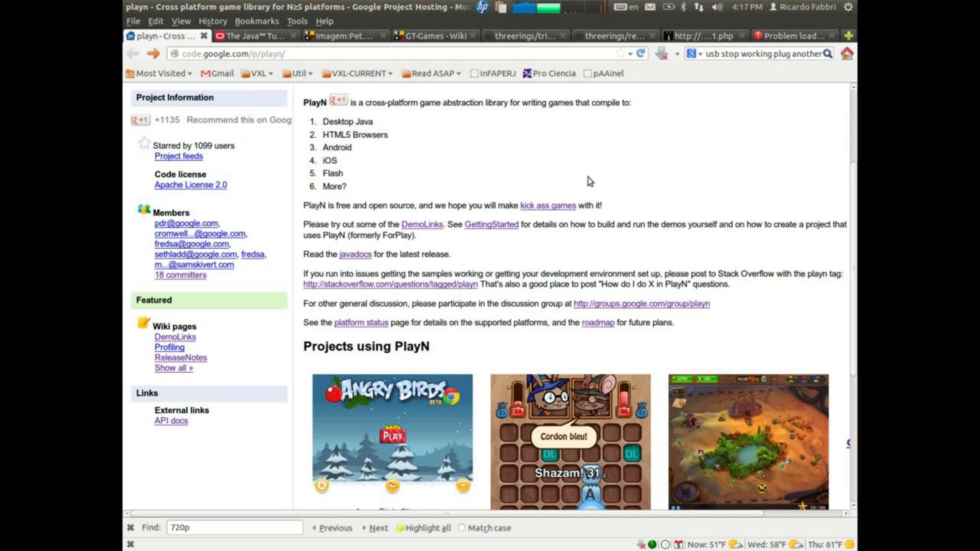Click the bookmark star in URL bar
980x551 pixels.
click(621, 53)
